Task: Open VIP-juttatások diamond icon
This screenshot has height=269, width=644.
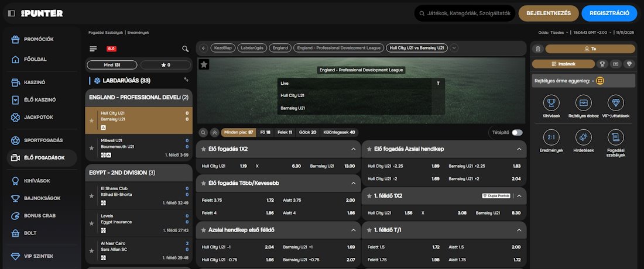Action: [x=615, y=103]
